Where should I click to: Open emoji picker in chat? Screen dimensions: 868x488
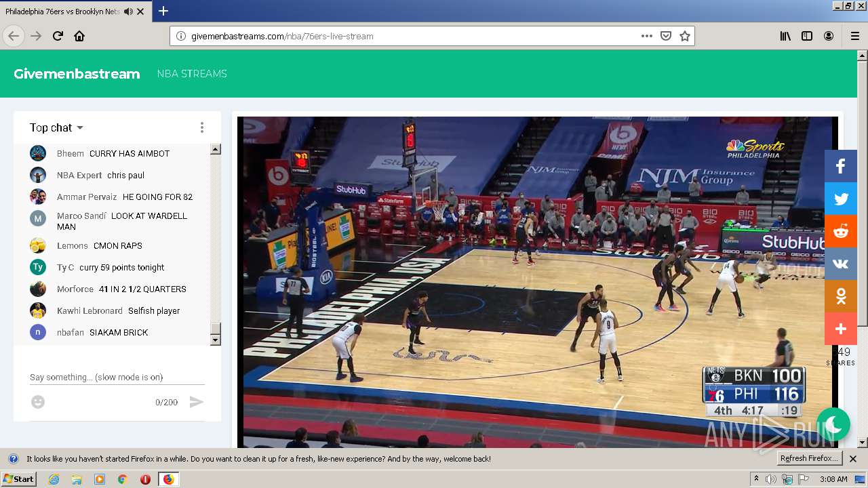point(38,402)
